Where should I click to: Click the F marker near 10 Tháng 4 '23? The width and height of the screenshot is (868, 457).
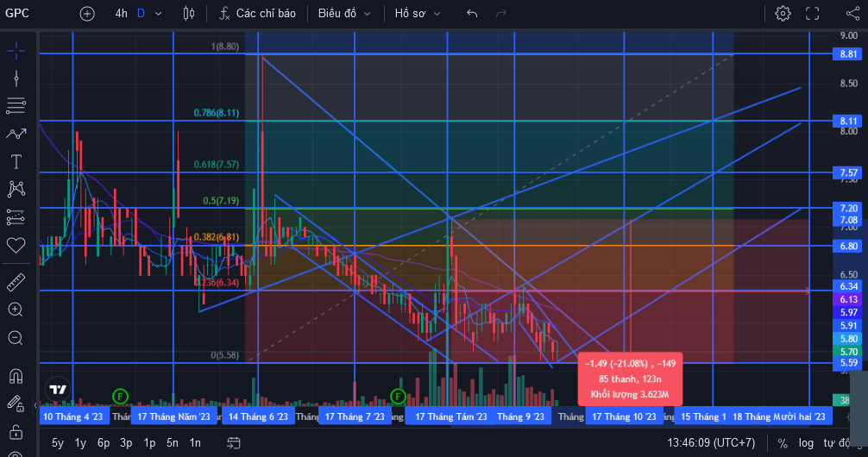(120, 396)
